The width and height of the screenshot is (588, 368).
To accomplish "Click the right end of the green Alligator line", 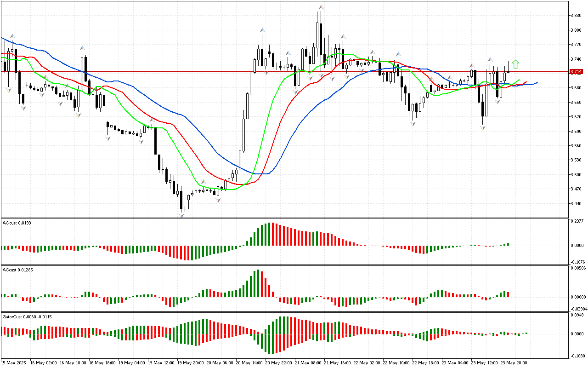I will pos(518,80).
